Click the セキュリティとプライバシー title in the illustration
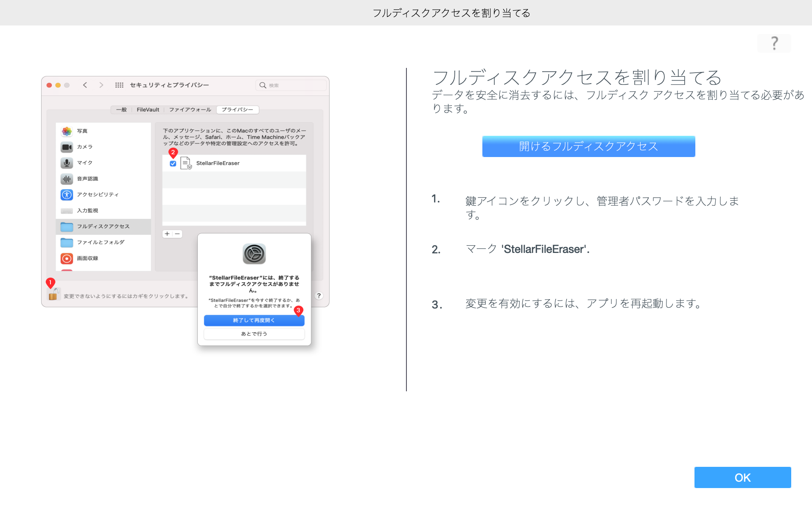Viewport: 812px width, 508px height. [169, 85]
